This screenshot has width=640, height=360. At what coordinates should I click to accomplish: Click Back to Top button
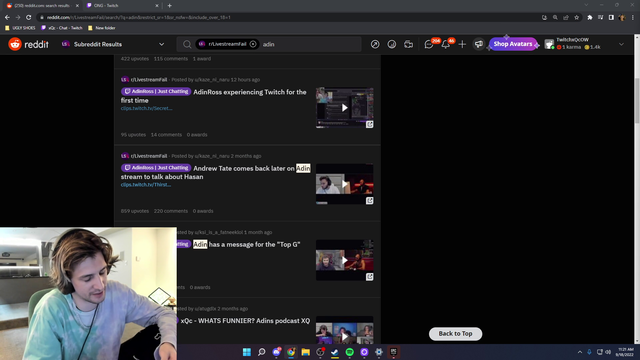pos(456,333)
